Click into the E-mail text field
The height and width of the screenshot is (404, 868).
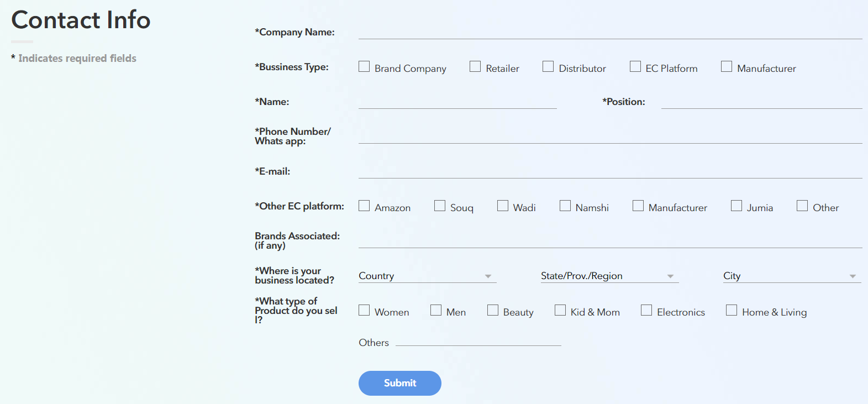click(610, 171)
